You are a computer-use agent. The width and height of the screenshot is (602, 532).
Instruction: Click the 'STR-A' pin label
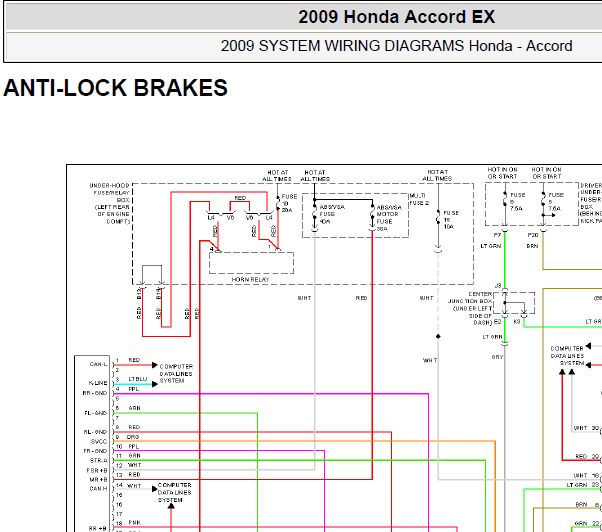[x=99, y=460]
